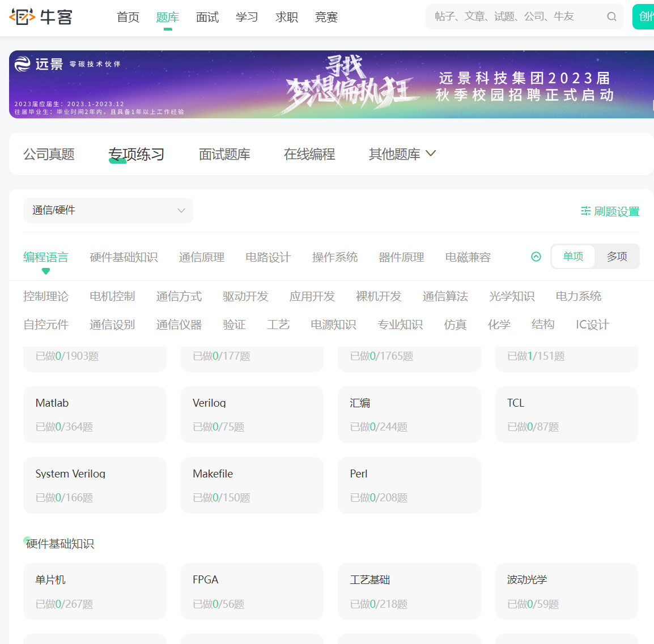This screenshot has height=644, width=654.
Task: Select 控制理论 category
Action: (x=46, y=296)
